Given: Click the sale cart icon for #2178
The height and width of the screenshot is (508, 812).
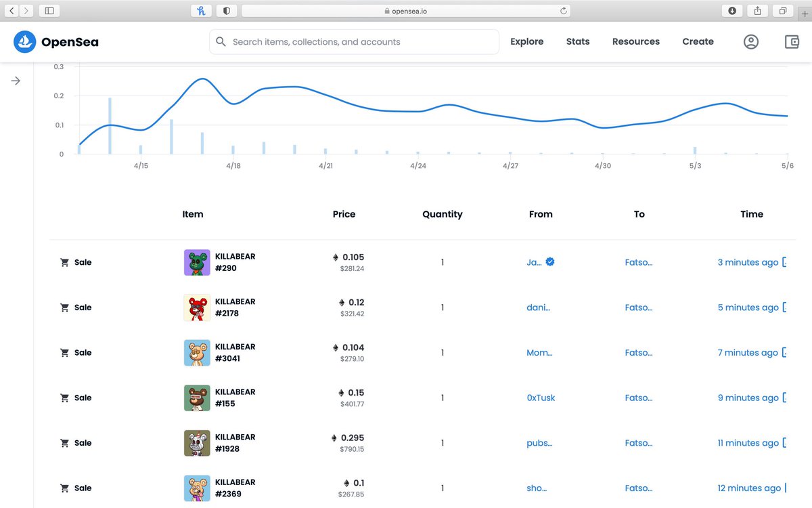Looking at the screenshot, I should click(x=65, y=308).
